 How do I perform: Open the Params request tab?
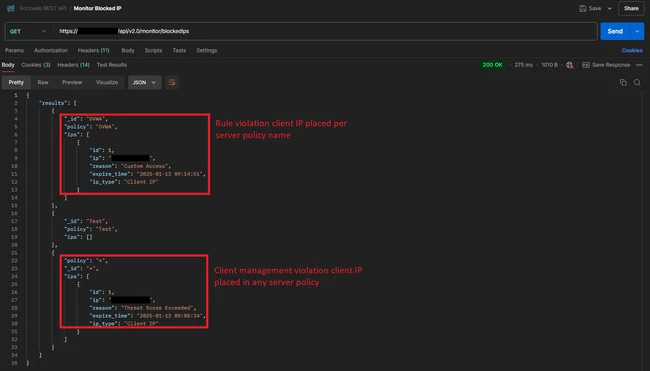(x=15, y=50)
